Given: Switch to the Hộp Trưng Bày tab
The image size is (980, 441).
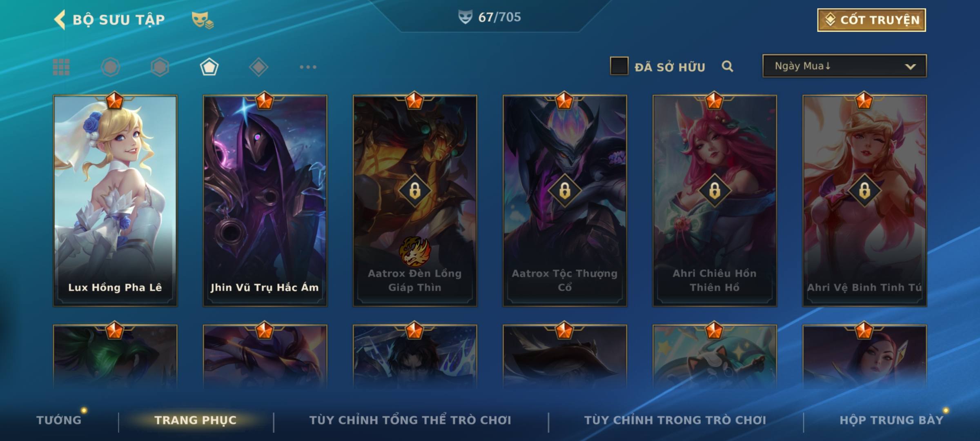Looking at the screenshot, I should pyautogui.click(x=891, y=420).
